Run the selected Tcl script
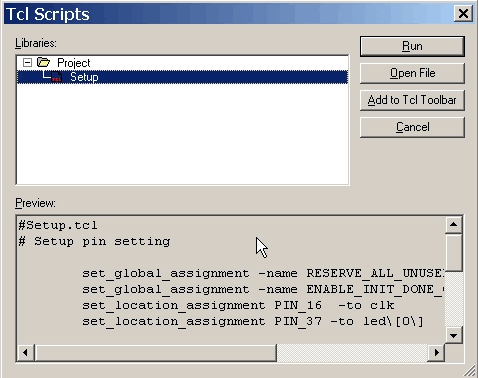The width and height of the screenshot is (478, 378). click(412, 46)
